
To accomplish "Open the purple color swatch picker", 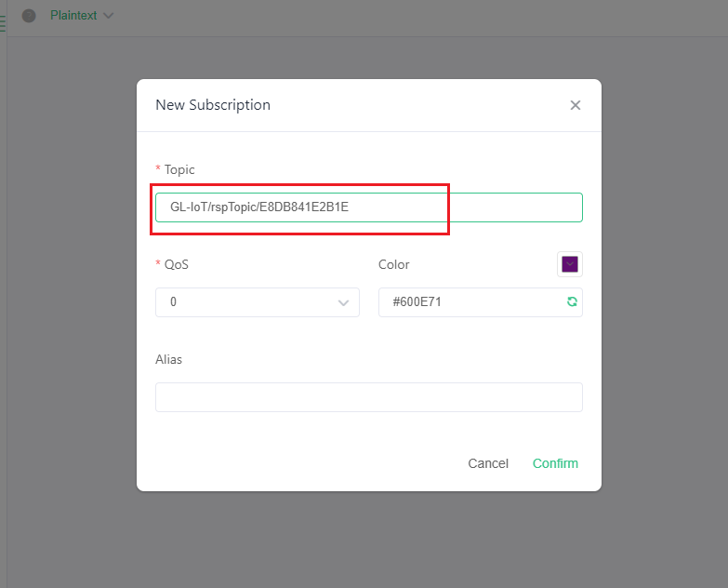I will (570, 264).
